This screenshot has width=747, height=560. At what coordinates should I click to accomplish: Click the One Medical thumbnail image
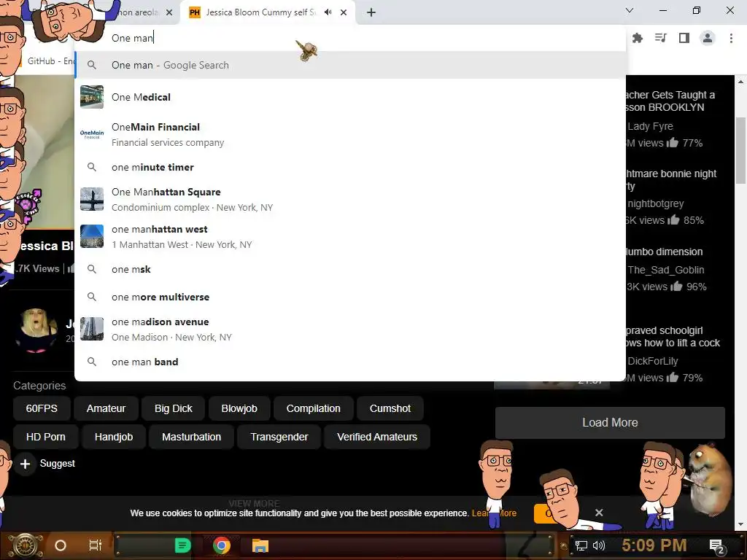92,97
